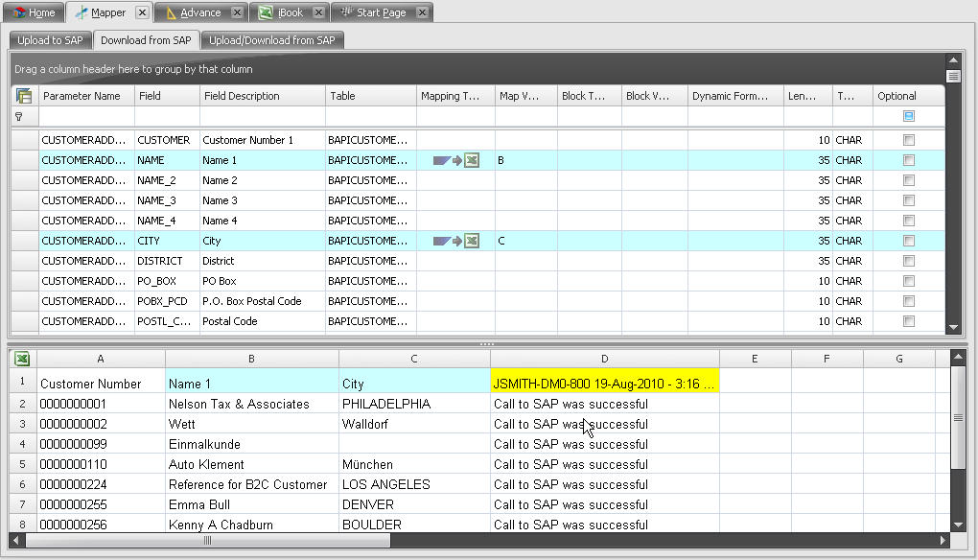Tick the Optional checkbox for the CUSTOMER row
Screen dimensions: 978x560
pos(908,140)
